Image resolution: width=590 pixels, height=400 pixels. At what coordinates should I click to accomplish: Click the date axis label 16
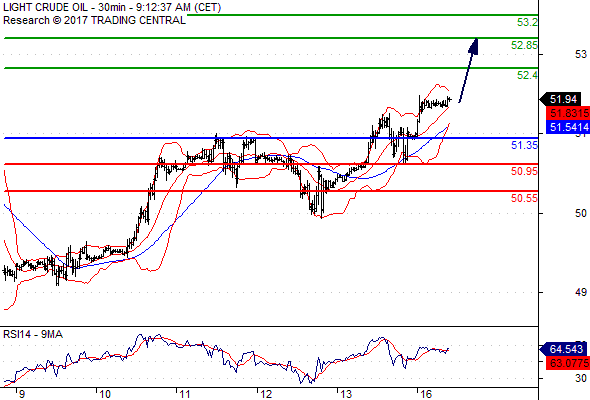[426, 394]
